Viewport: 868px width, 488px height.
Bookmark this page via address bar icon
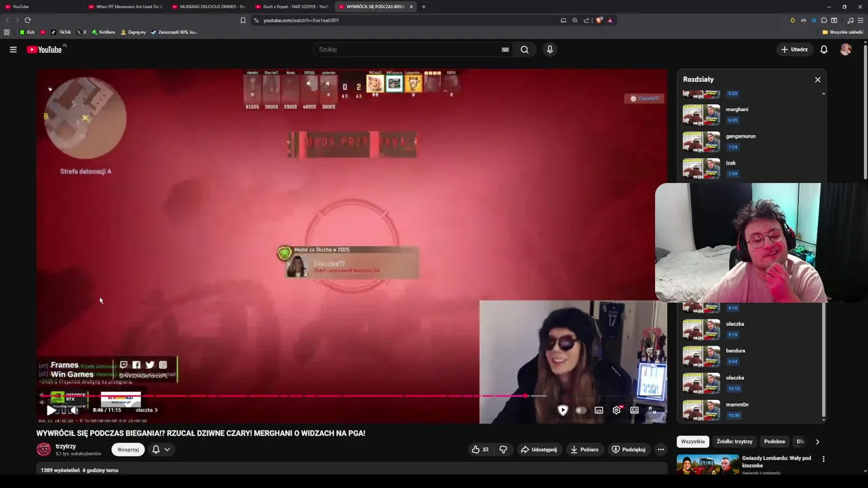click(243, 20)
